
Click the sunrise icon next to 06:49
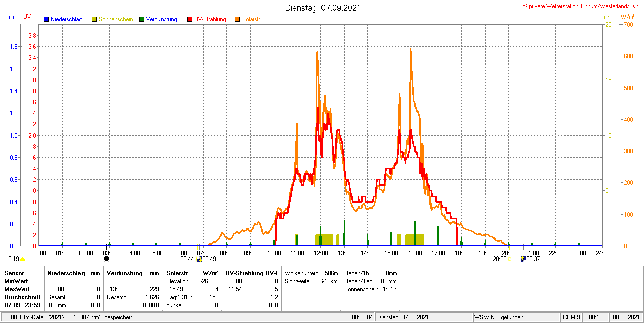pos(199,259)
